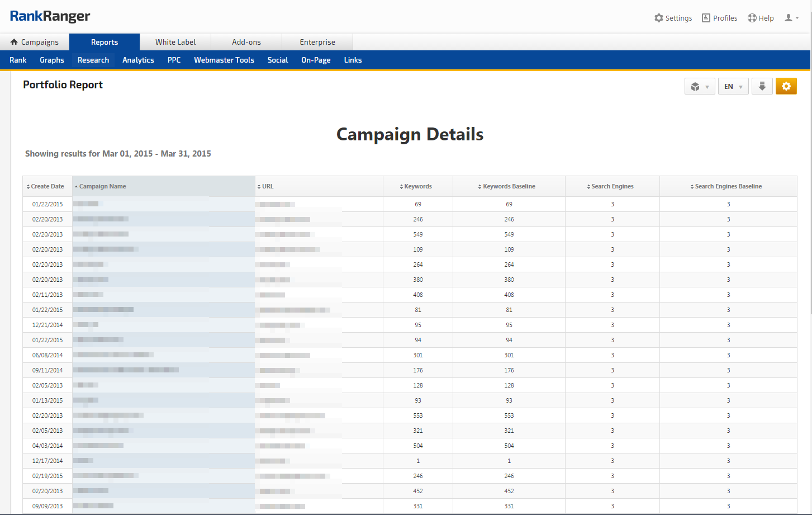The width and height of the screenshot is (812, 515).
Task: Sort the table by Keywords column
Action: pyautogui.click(x=417, y=186)
